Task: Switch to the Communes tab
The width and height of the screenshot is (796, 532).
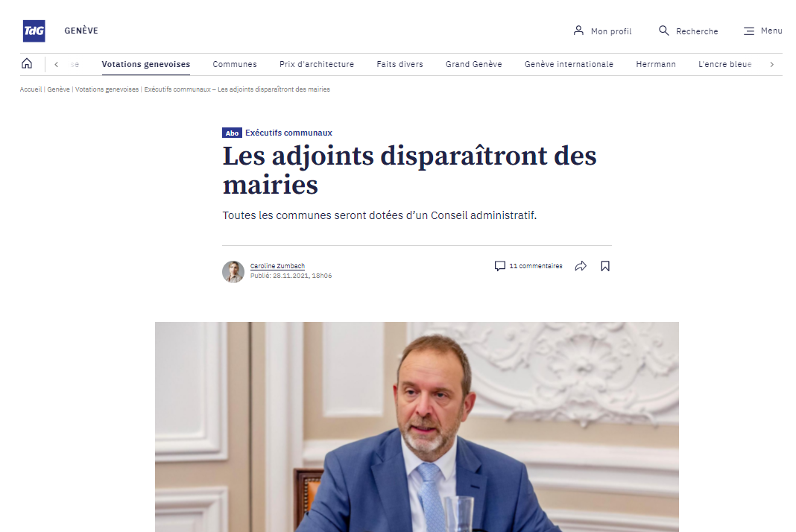Action: click(x=235, y=65)
